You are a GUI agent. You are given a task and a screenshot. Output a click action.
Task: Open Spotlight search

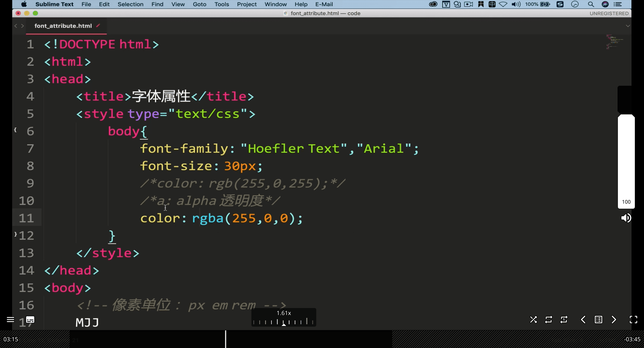(591, 4)
